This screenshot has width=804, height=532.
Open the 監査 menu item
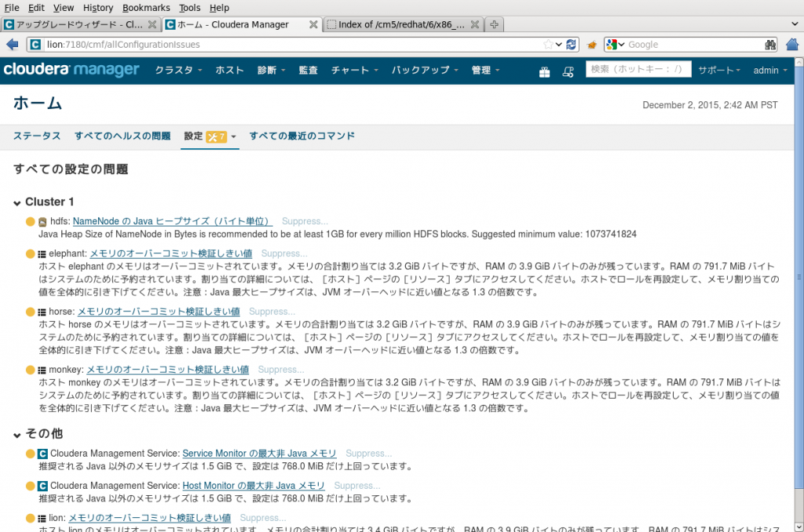click(308, 70)
